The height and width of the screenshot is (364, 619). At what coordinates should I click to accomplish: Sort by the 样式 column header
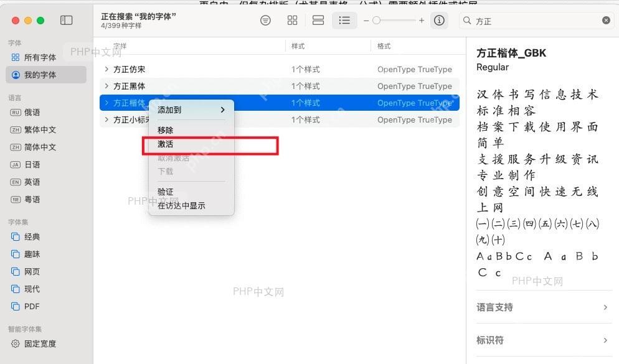point(298,46)
